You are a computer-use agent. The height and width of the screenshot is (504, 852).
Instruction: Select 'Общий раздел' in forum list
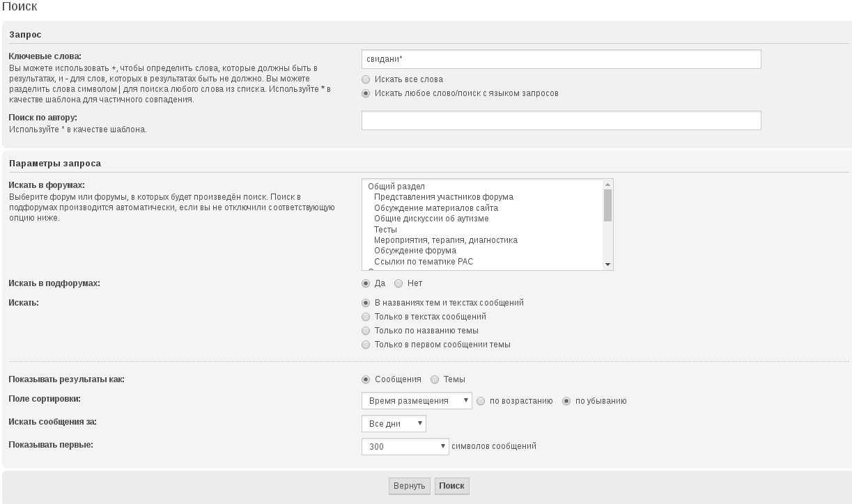[x=396, y=187]
